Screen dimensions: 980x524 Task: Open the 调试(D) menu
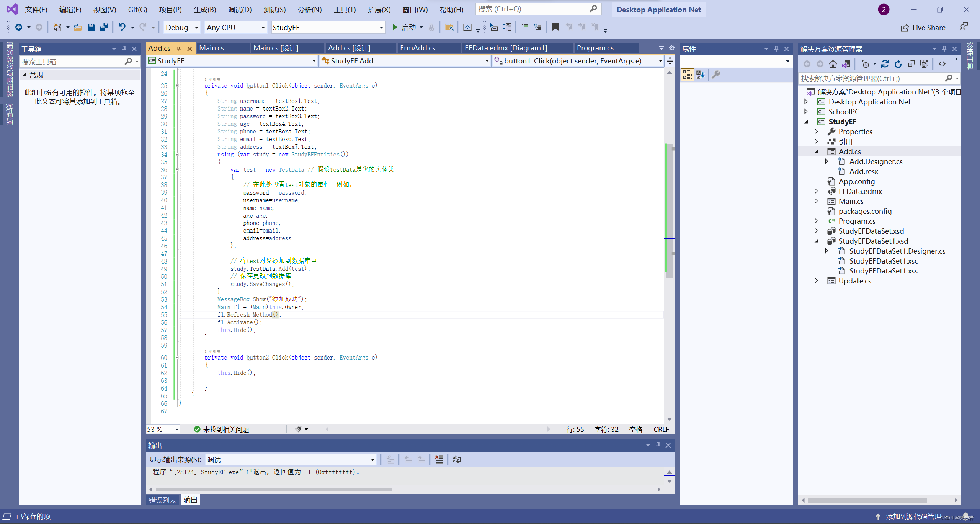click(240, 10)
